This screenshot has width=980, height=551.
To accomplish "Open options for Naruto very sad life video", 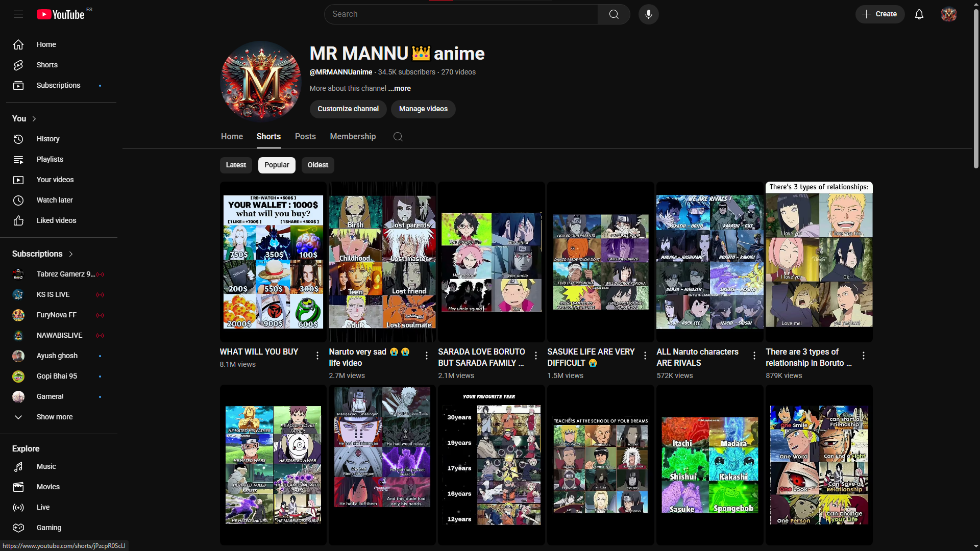I will (x=427, y=356).
